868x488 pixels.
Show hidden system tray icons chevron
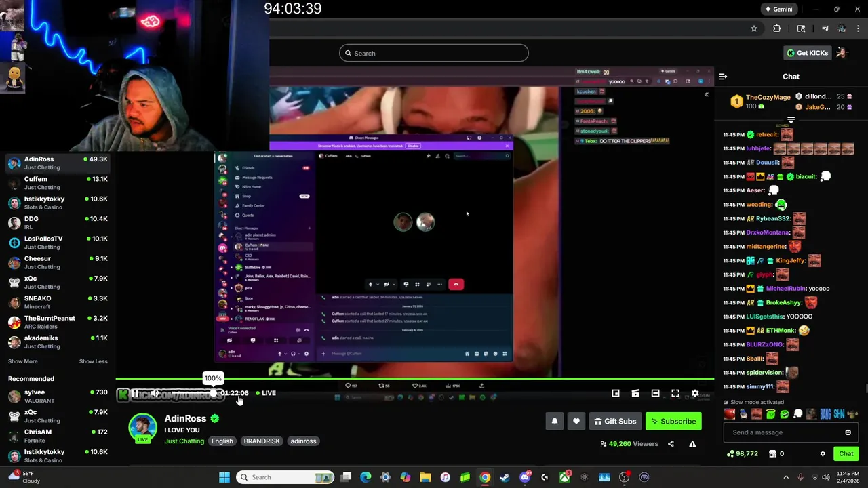tap(786, 477)
